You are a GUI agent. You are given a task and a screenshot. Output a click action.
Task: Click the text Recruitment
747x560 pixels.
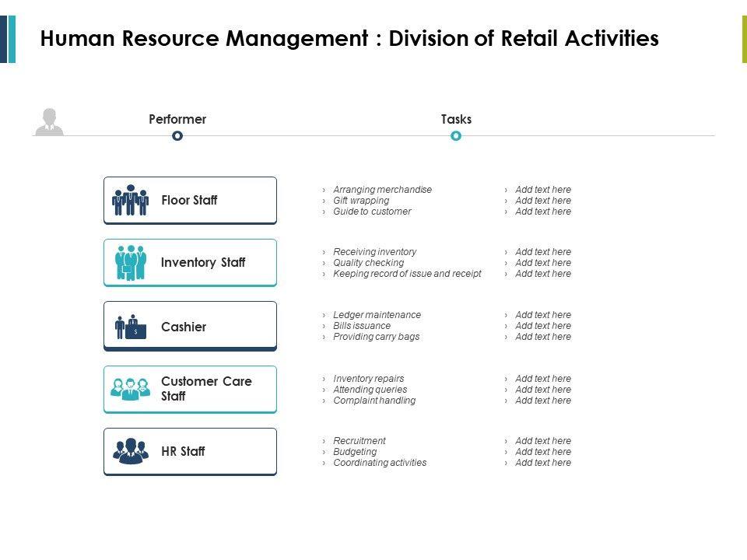click(359, 441)
